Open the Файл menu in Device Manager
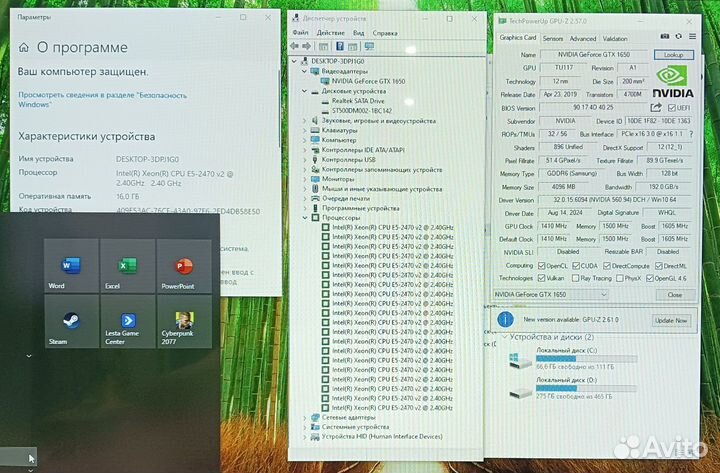This screenshot has width=720, height=473. point(300,33)
